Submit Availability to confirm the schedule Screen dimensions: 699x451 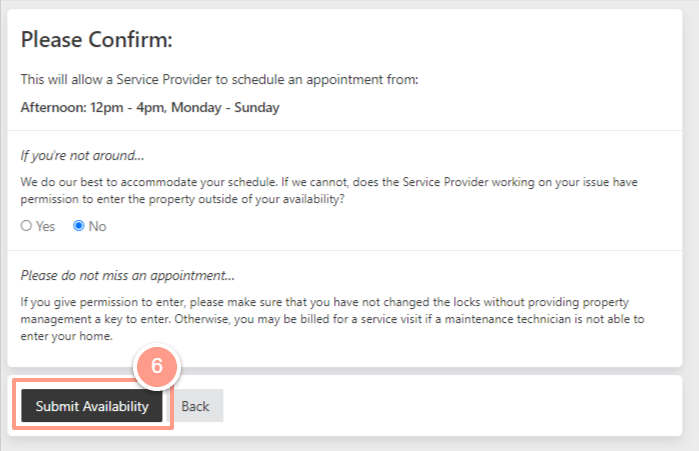click(x=92, y=406)
